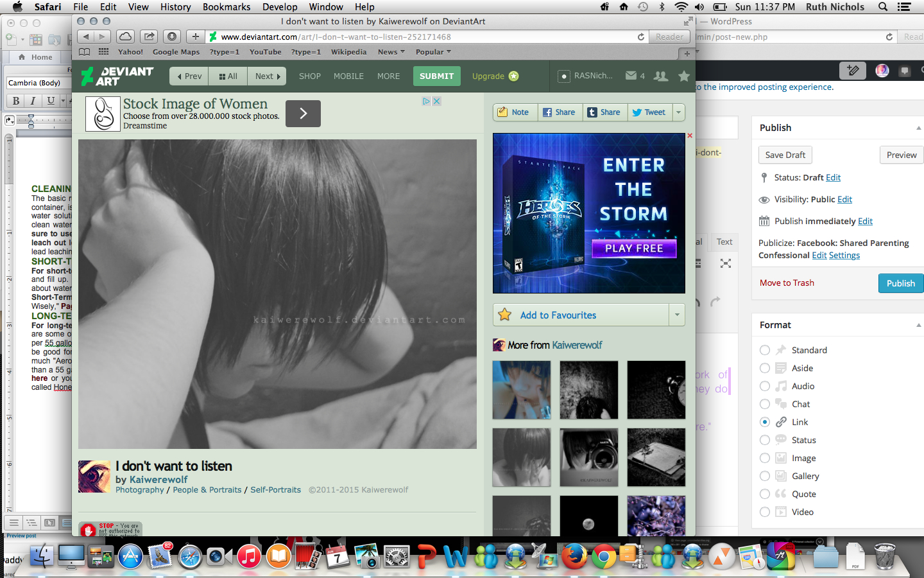
Task: Select the Quote post format option
Action: (x=765, y=494)
